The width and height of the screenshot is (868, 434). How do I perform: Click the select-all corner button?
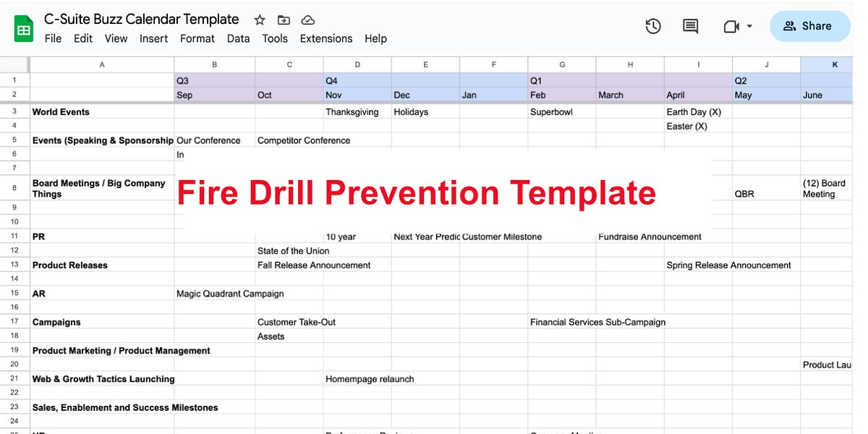click(x=14, y=64)
